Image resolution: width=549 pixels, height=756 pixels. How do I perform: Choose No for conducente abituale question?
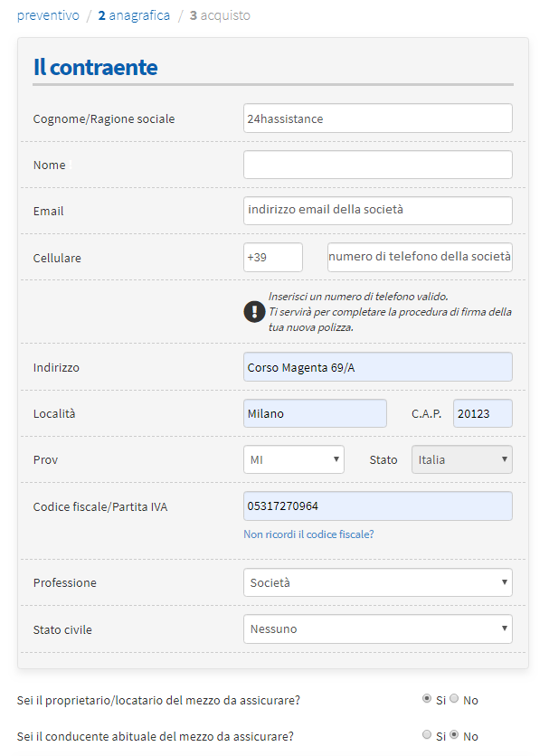454,735
